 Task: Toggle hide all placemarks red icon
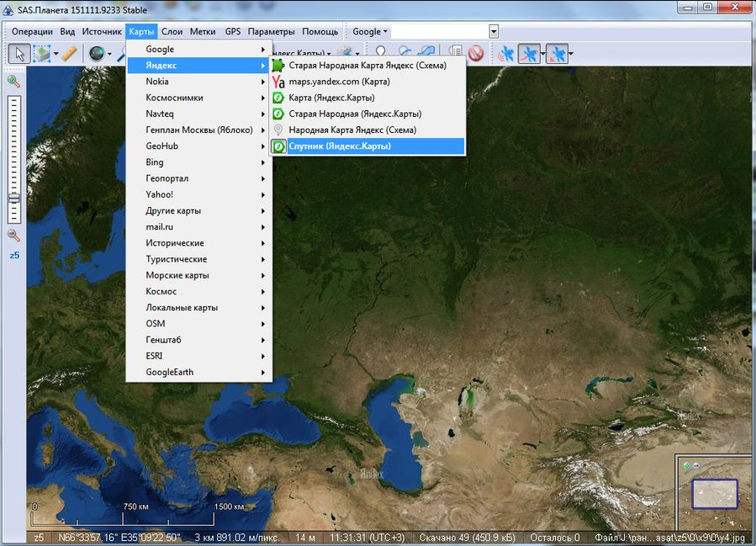coord(476,53)
